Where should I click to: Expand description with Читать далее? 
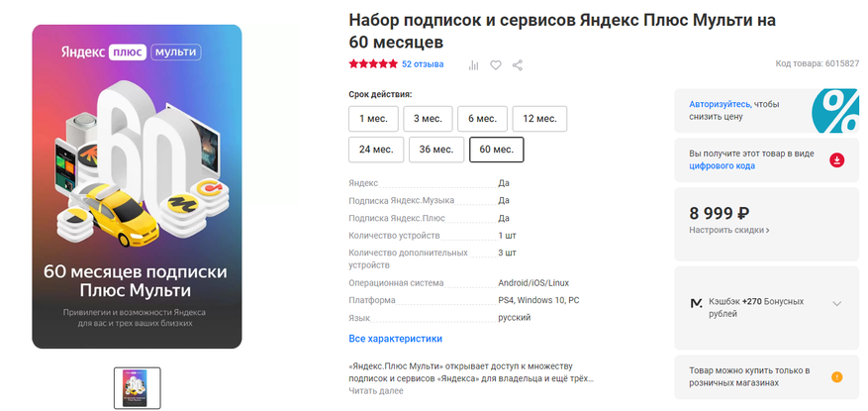point(376,391)
